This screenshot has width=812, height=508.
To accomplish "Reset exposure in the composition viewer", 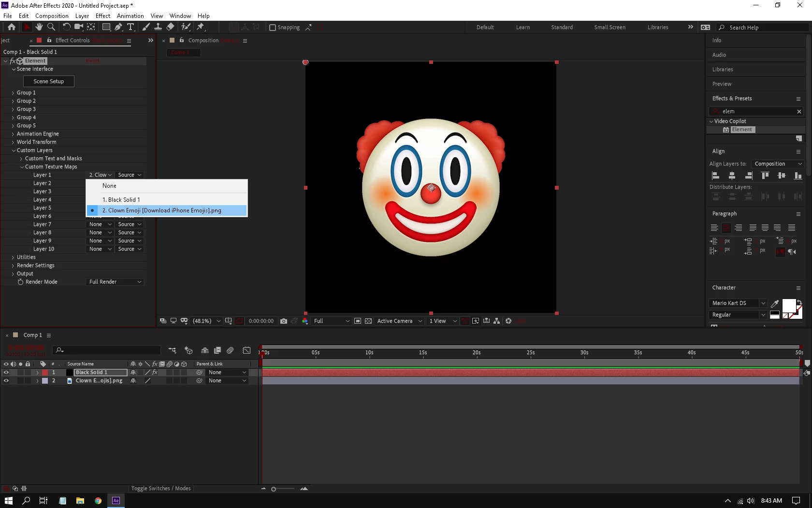I will coord(508,321).
